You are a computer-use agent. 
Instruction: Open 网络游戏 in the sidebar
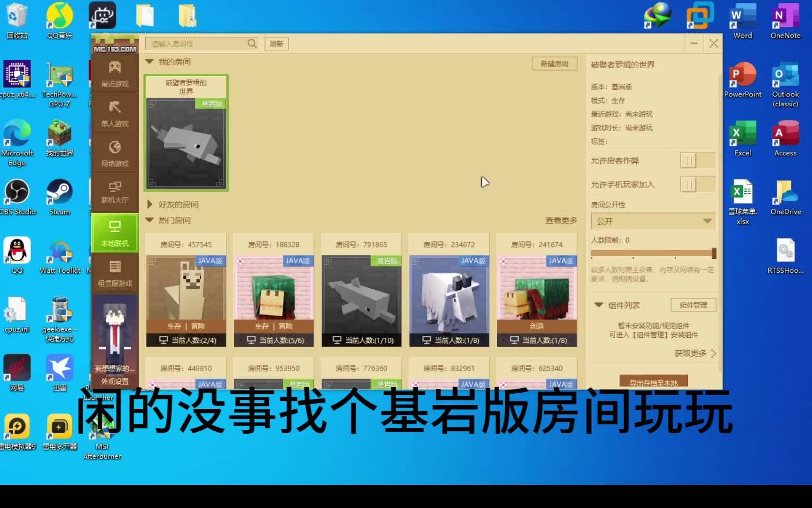click(x=115, y=154)
